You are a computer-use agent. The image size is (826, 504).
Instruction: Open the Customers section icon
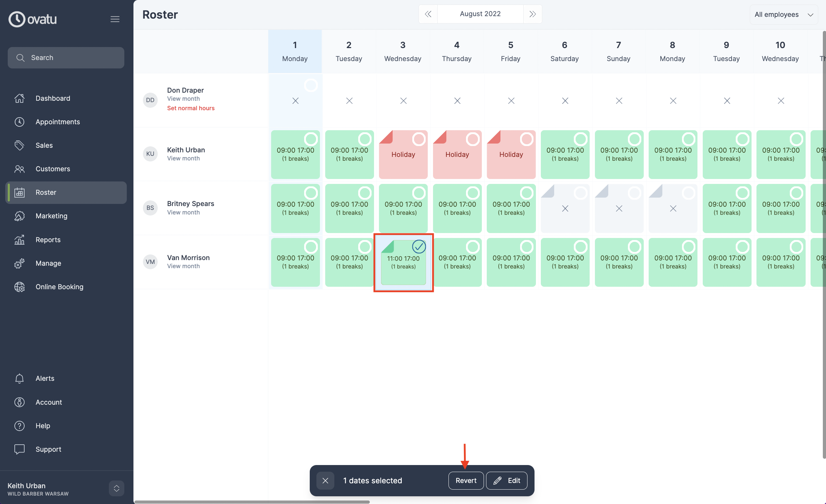pos(20,169)
